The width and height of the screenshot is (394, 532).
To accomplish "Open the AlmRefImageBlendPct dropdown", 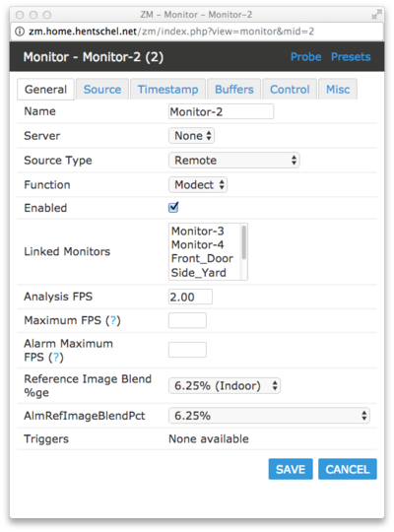I will click(x=269, y=416).
